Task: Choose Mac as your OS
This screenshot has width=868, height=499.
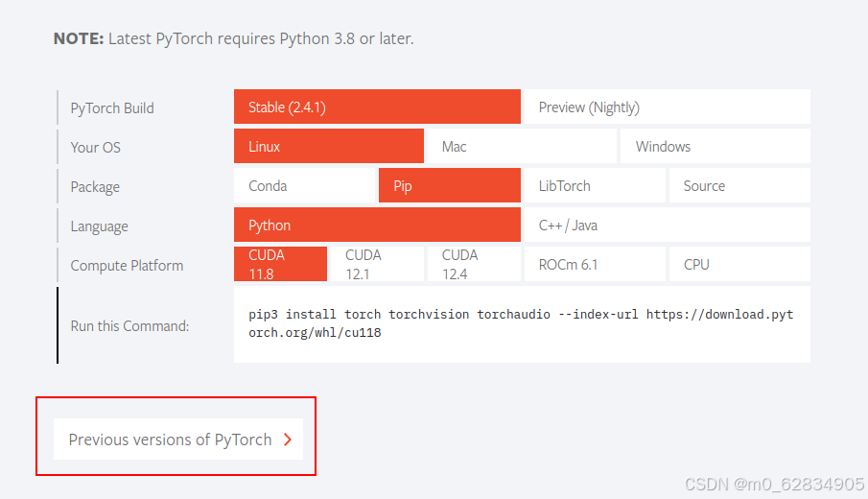Action: point(522,146)
